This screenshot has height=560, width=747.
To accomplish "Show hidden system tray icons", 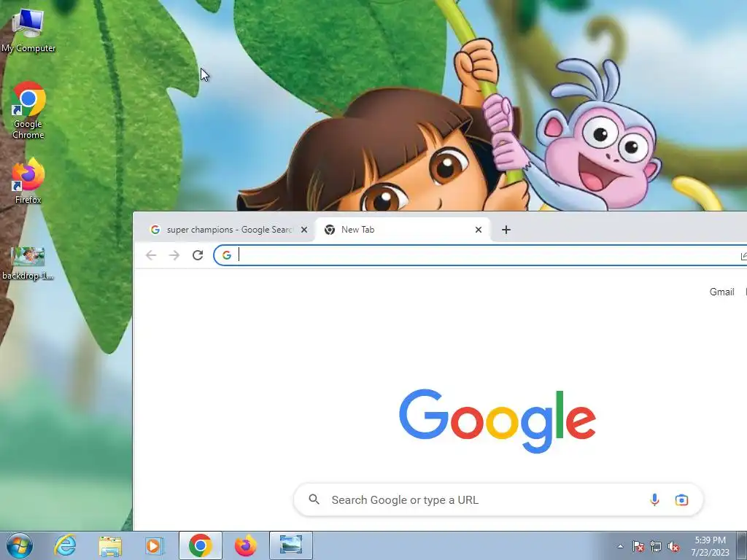I will pos(620,546).
